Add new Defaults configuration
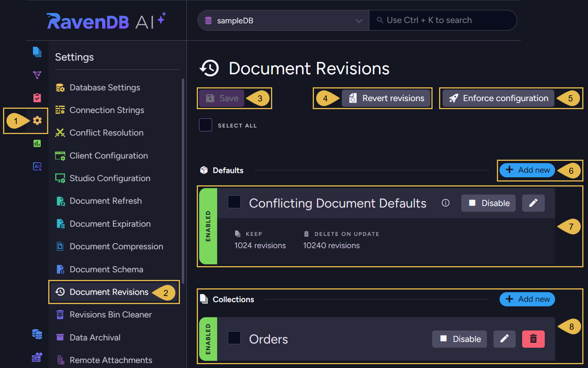The width and height of the screenshot is (588, 368). click(527, 170)
